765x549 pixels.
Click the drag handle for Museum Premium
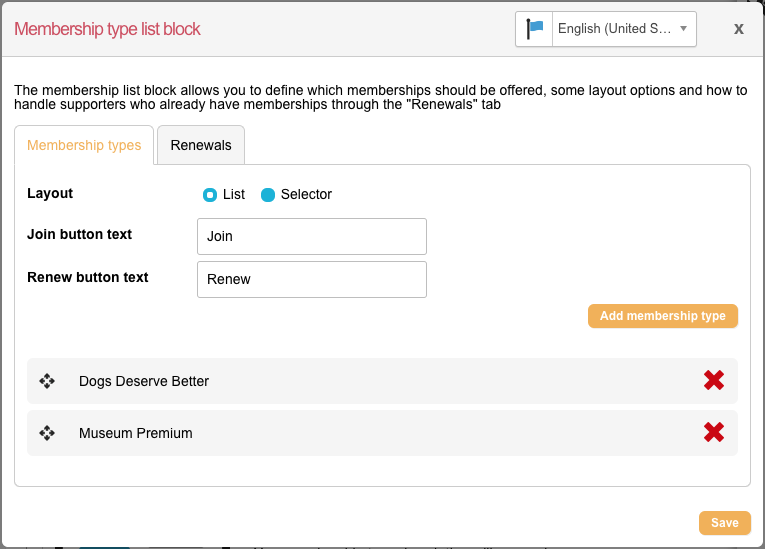click(x=47, y=433)
